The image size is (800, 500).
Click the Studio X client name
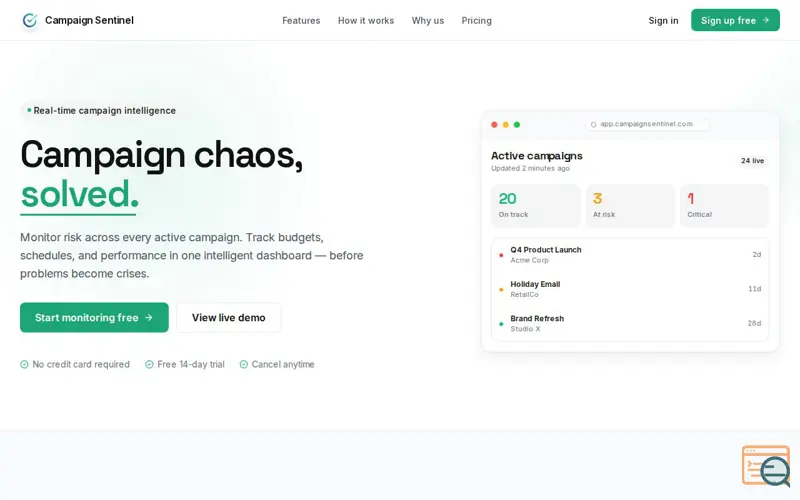[x=525, y=329]
